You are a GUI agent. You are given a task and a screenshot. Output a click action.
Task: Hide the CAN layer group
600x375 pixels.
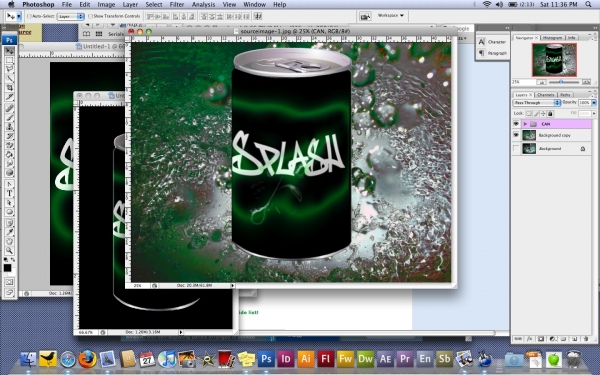(516, 124)
